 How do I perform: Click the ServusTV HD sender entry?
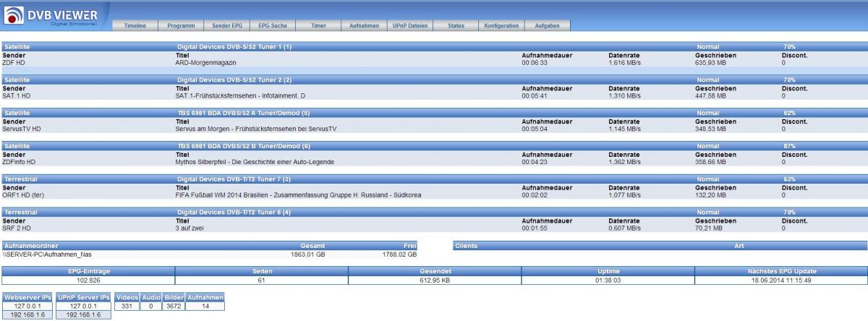[22, 129]
